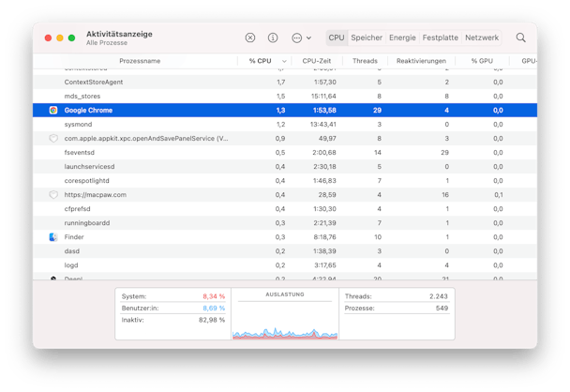The image size is (570, 392).
Task: Select the Finder process name
Action: pos(74,237)
